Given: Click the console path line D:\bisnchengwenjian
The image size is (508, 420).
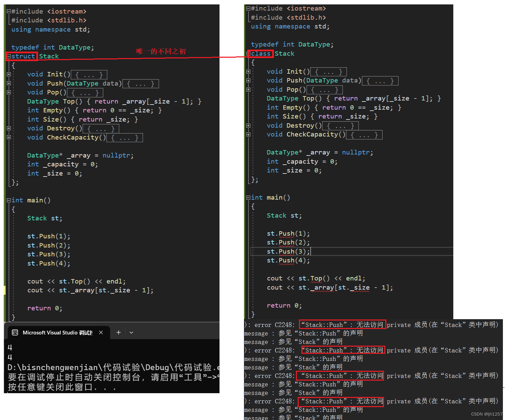Looking at the screenshot, I should (113, 368).
